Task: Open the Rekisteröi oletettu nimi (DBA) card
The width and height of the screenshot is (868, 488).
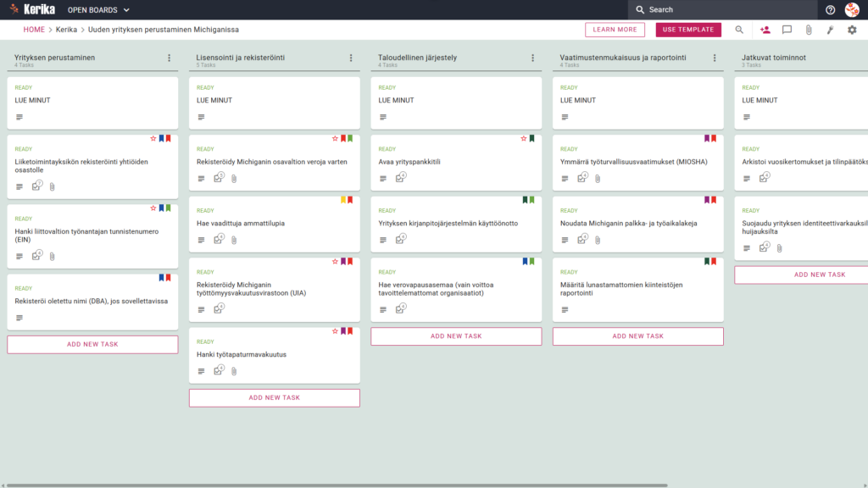Action: coord(92,302)
